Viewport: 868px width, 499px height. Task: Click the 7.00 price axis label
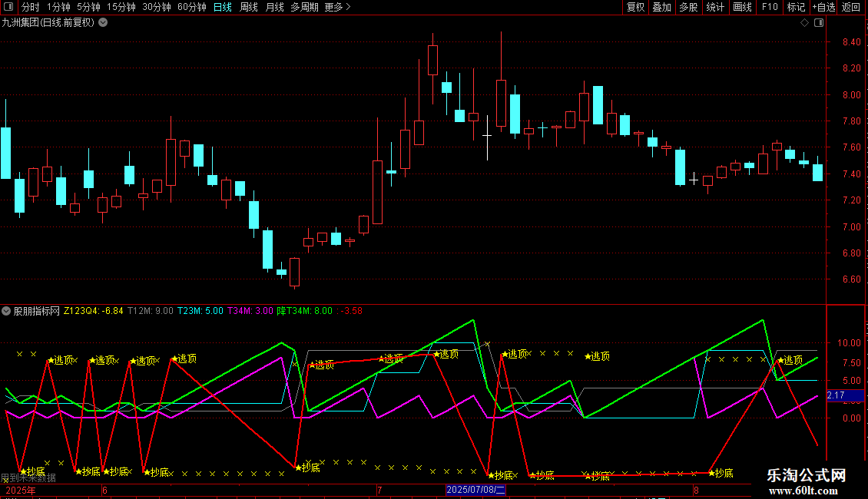tap(851, 226)
